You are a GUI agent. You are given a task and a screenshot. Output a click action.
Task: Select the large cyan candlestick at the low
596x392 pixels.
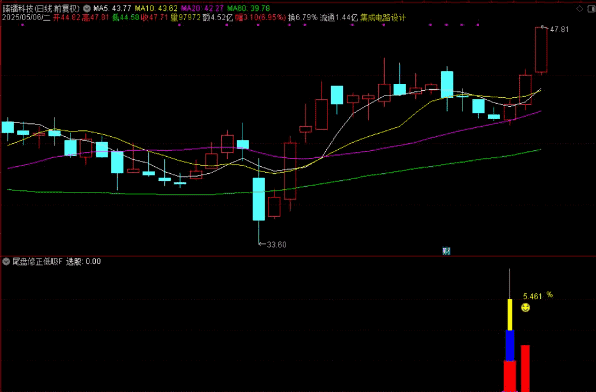(x=259, y=199)
